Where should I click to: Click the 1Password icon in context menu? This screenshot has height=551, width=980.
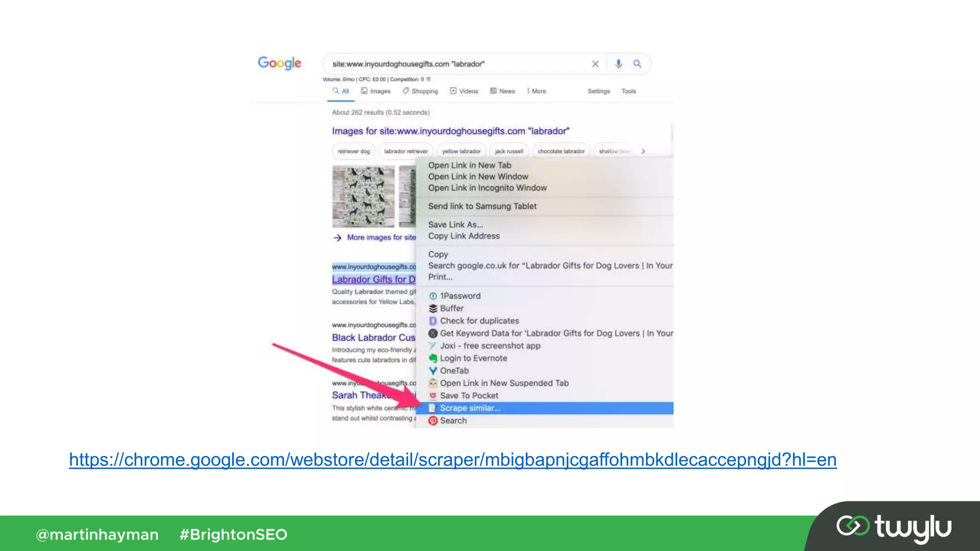pos(433,296)
